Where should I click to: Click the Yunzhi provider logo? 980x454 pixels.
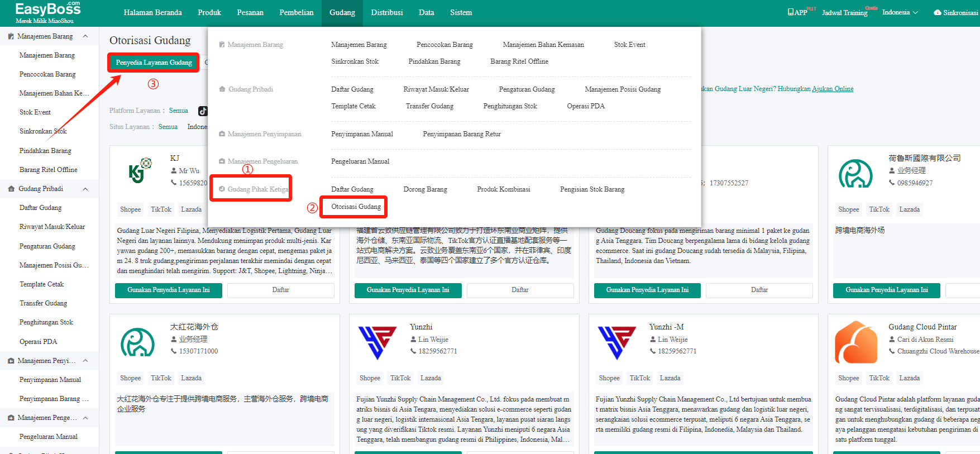377,342
